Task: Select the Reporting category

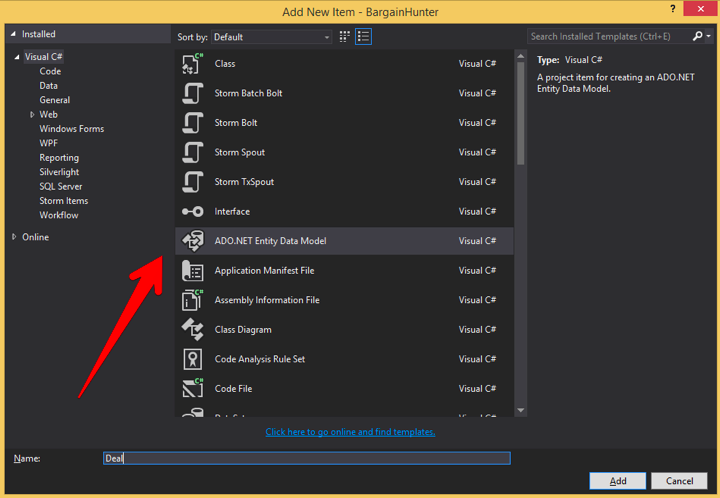Action: point(59,158)
